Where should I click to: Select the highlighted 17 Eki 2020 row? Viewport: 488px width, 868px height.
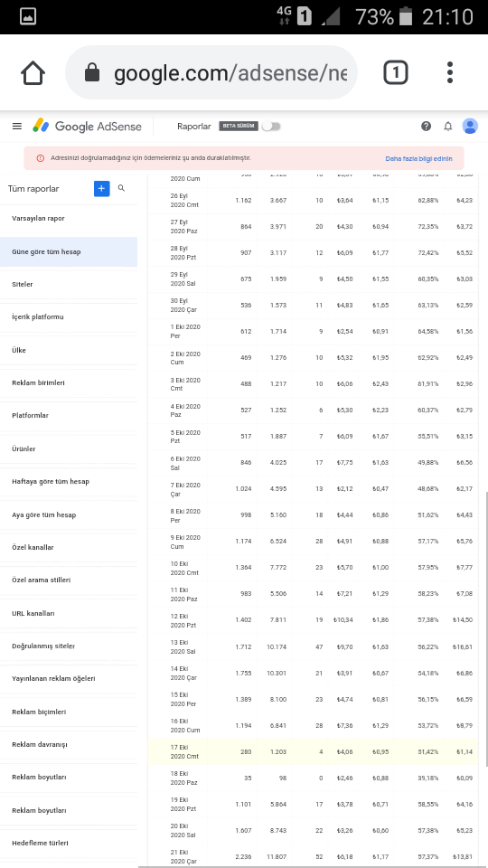pos(313,751)
